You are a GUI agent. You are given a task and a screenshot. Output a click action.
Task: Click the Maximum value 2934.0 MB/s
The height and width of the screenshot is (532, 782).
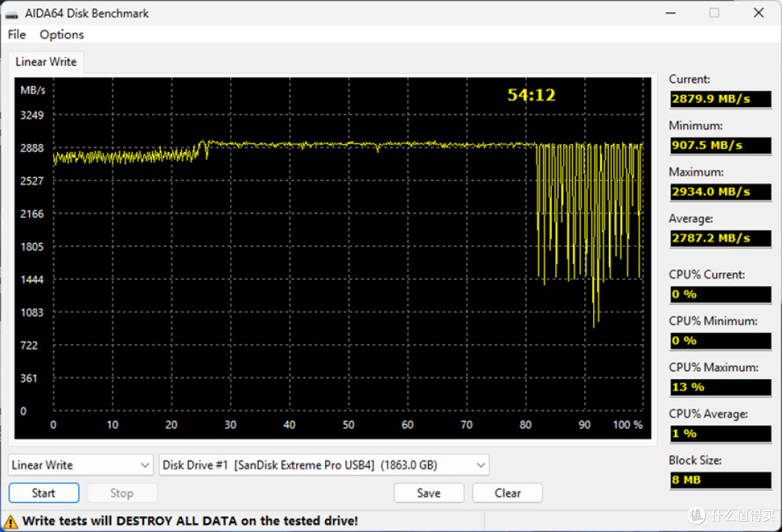click(720, 192)
